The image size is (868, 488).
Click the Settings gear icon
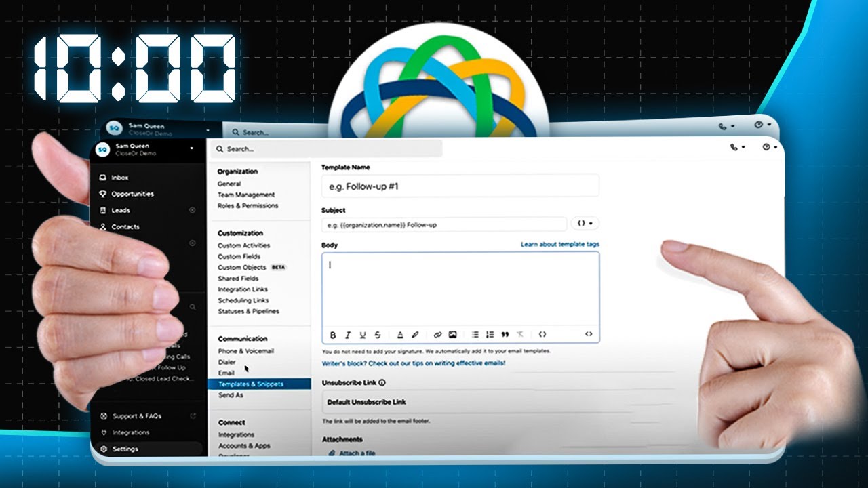click(x=103, y=449)
